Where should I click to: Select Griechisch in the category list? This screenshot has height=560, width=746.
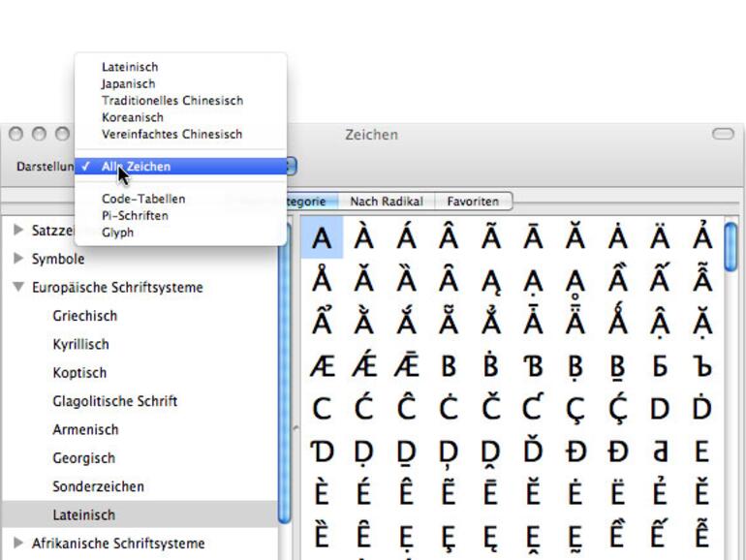coord(84,316)
